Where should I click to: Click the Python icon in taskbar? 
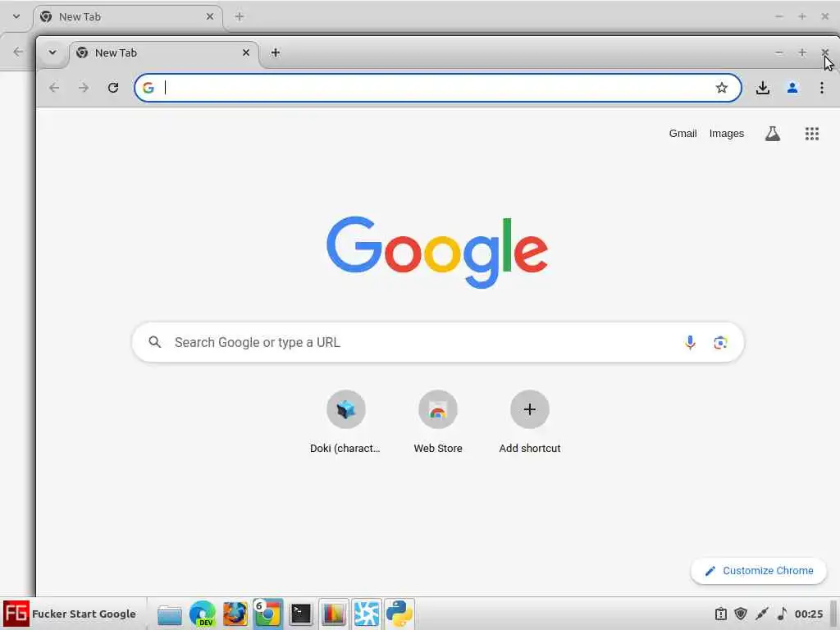399,614
